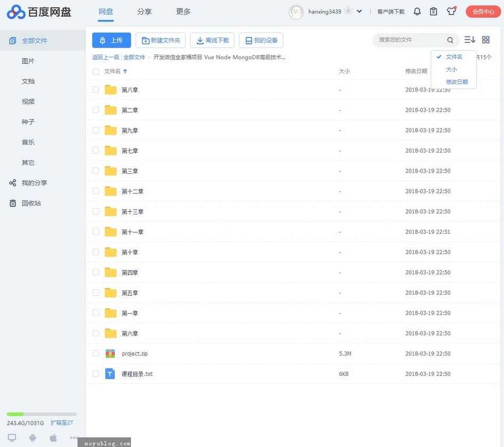Open the Windows client download icon

(x=12, y=437)
